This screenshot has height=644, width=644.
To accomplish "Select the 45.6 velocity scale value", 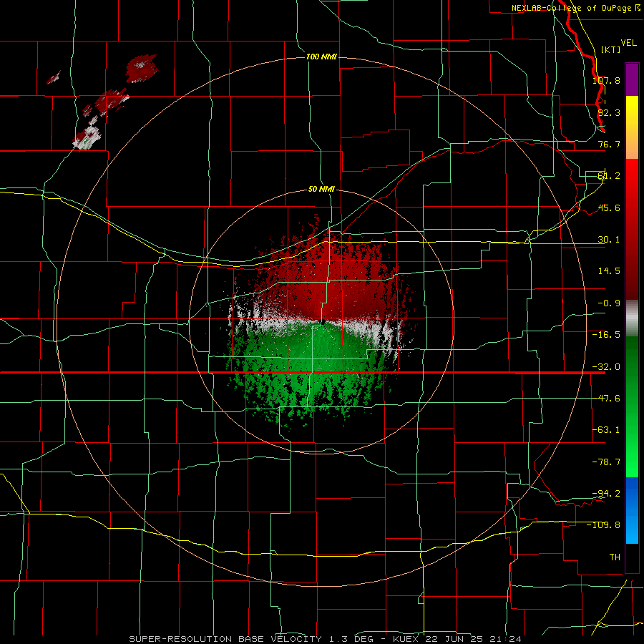I will click(609, 208).
